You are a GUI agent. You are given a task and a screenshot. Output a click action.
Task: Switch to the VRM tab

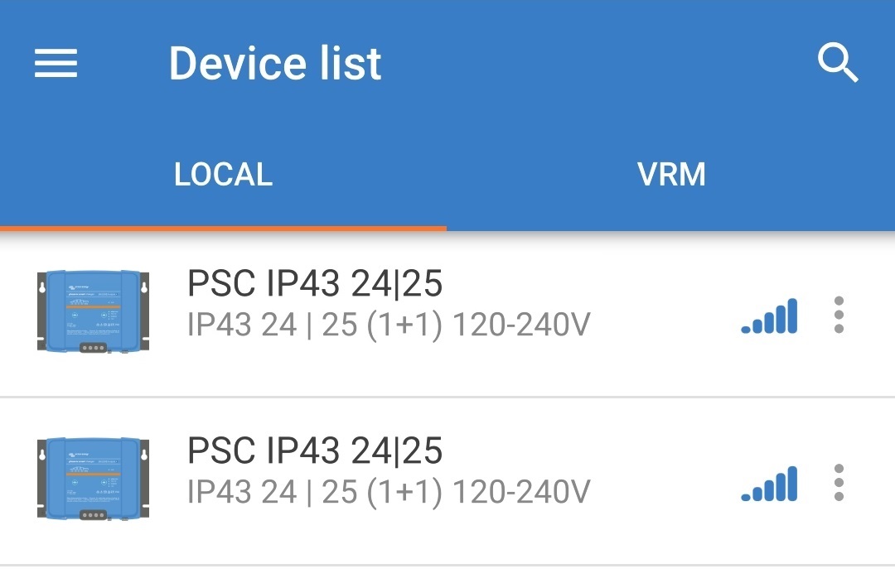coord(671,174)
